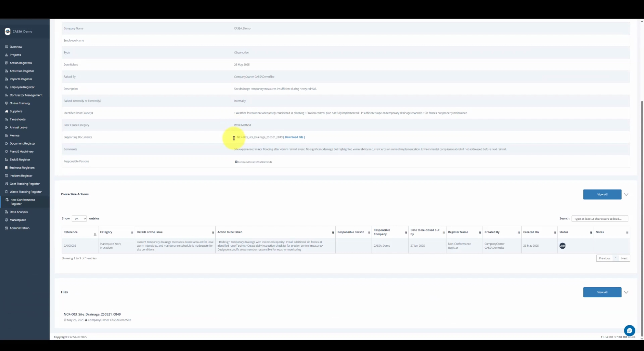Toggle the CompanyOwner CASSADemoSite responsible person checkbox

coord(236,162)
